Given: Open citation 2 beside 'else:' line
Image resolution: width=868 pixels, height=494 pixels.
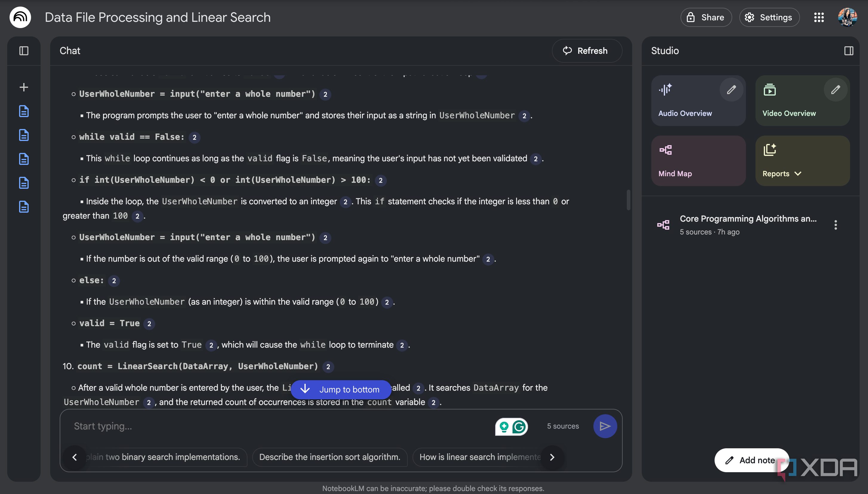Looking at the screenshot, I should 114,281.
